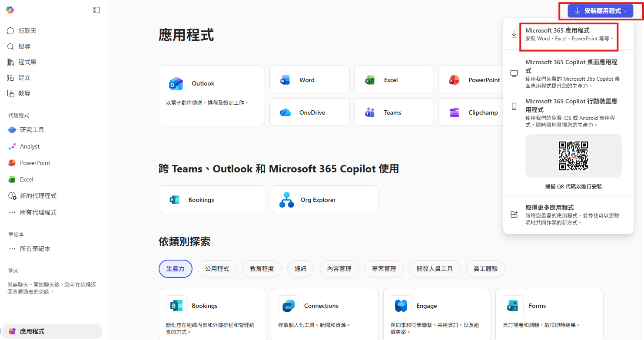Screen dimensions: 644x340
Task: Open the Teams app
Action: click(x=394, y=112)
